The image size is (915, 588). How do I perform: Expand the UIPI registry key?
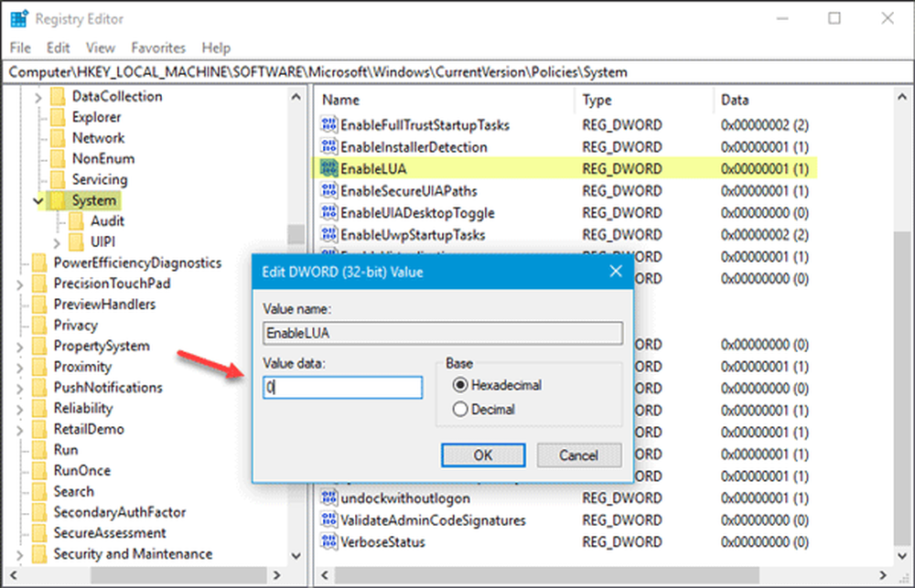tap(57, 242)
